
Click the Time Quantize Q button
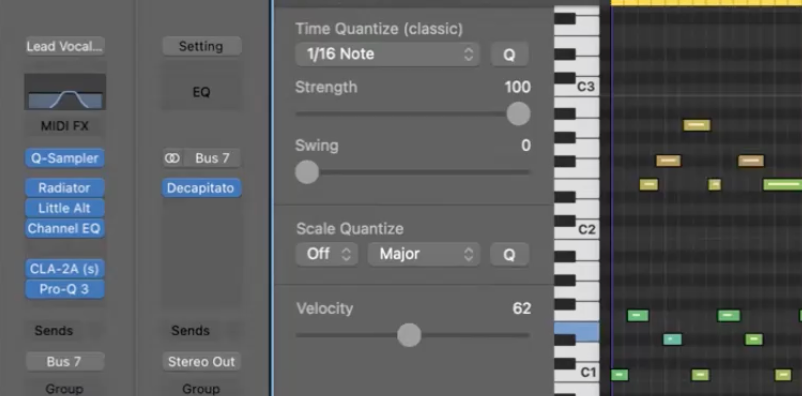point(509,55)
